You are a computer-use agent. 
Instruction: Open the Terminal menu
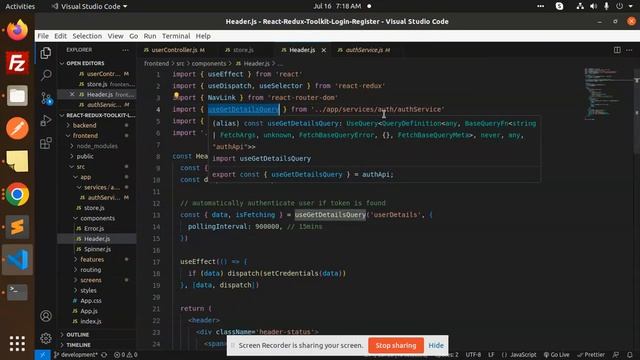(x=176, y=36)
